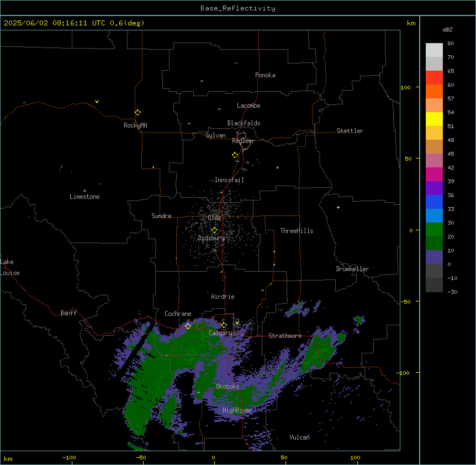The height and width of the screenshot is (465, 476).
Task: Select the Banff map label
Action: (68, 313)
